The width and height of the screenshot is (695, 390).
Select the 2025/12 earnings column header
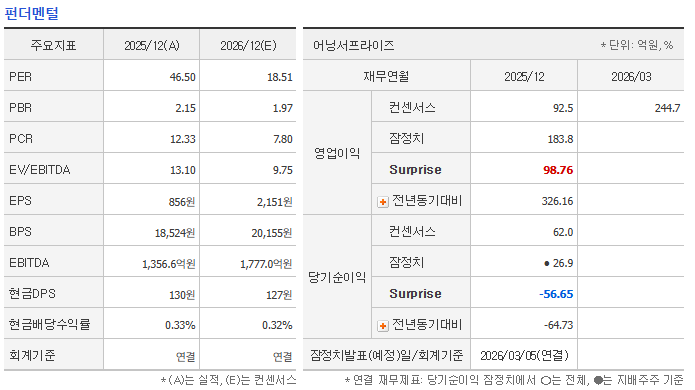pyautogui.click(x=524, y=77)
